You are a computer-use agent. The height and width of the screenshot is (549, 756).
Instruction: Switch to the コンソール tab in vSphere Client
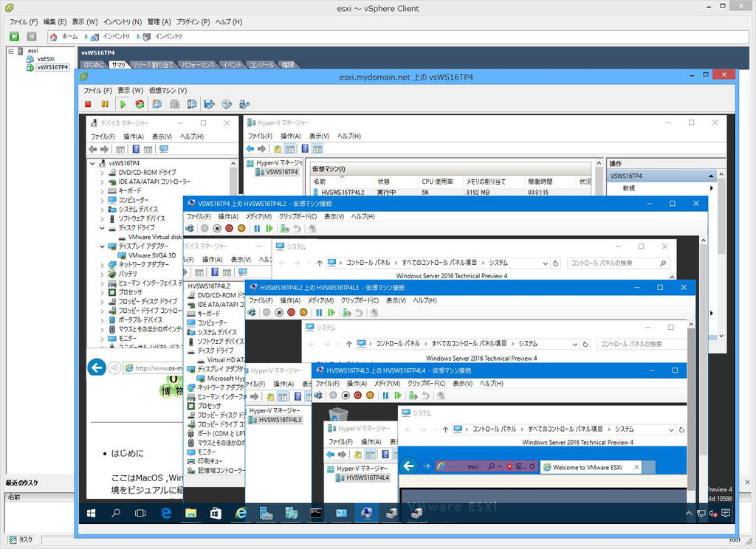261,65
